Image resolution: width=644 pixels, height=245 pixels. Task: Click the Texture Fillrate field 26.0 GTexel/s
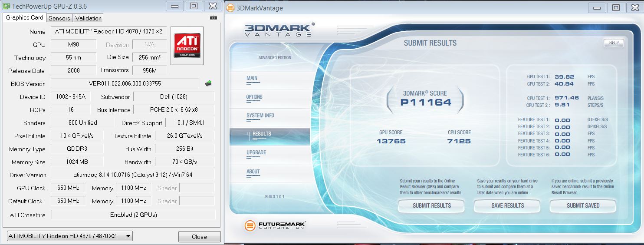[x=185, y=136]
